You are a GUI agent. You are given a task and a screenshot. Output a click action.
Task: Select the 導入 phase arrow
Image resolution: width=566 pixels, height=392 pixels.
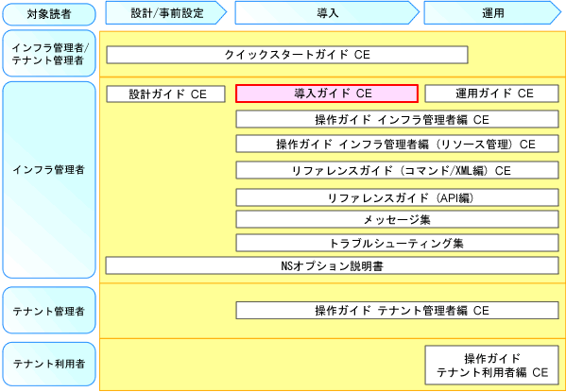click(327, 13)
